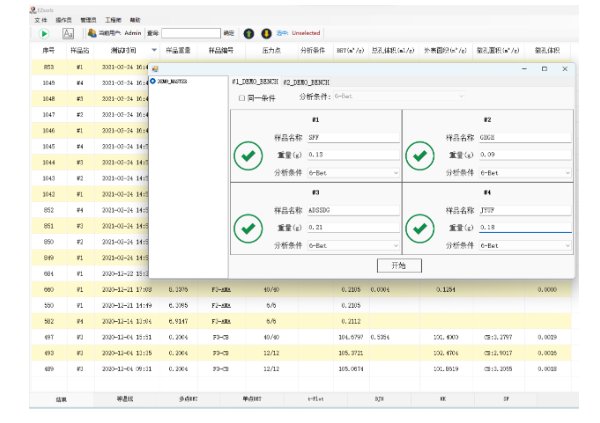Click the yellow down arrow icon
Viewport: 600px width, 423px height.
266,33
